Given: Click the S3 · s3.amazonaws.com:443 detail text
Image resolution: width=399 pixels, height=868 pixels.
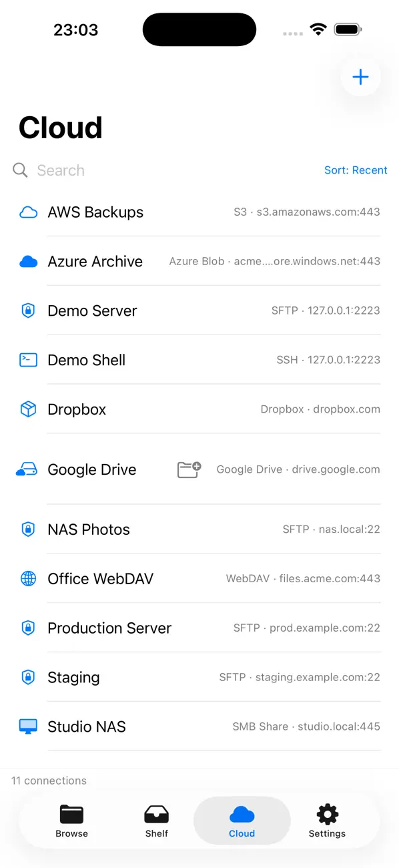Looking at the screenshot, I should click(x=307, y=212).
